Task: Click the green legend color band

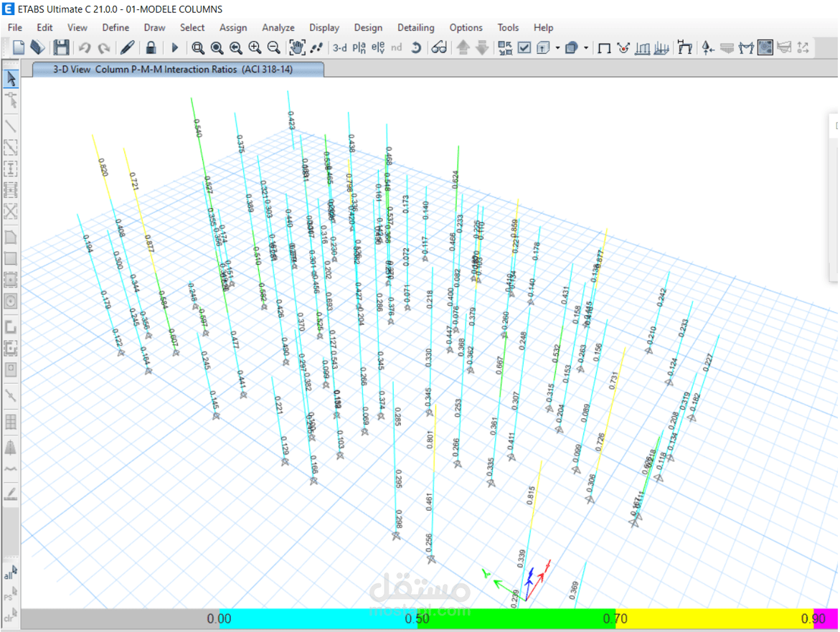Action: click(516, 618)
